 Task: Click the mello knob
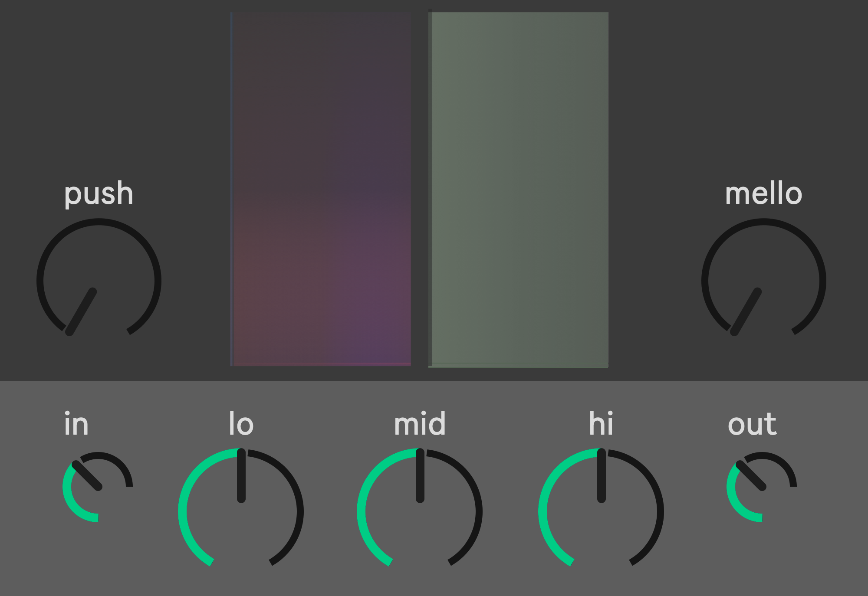pos(764,281)
